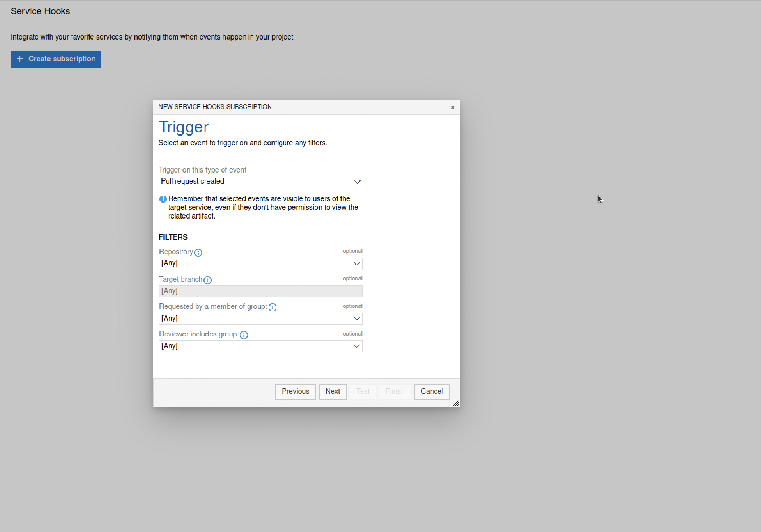Click 'Requested by a member of group:' label

coord(213,307)
